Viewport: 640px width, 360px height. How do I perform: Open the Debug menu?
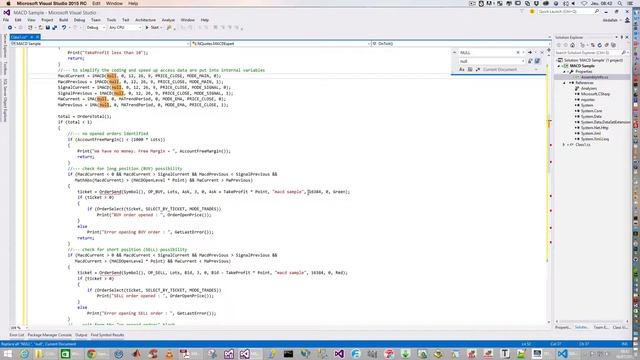(79, 20)
